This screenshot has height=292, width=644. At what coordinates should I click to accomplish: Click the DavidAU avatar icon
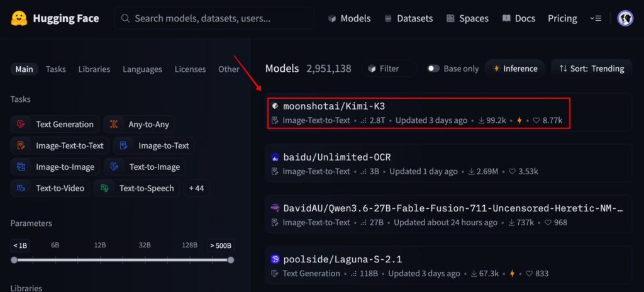(275, 208)
